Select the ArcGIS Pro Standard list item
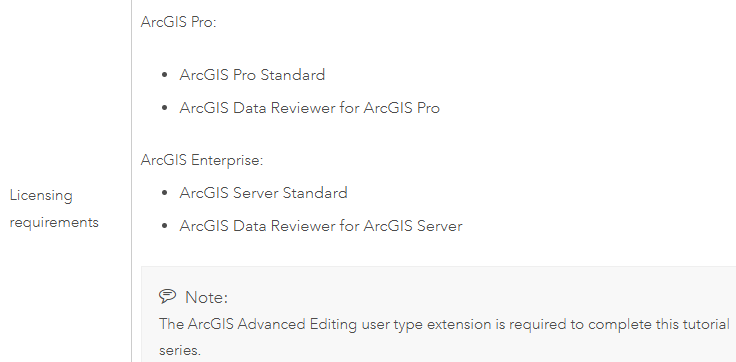Image resolution: width=736 pixels, height=362 pixels. tap(252, 75)
